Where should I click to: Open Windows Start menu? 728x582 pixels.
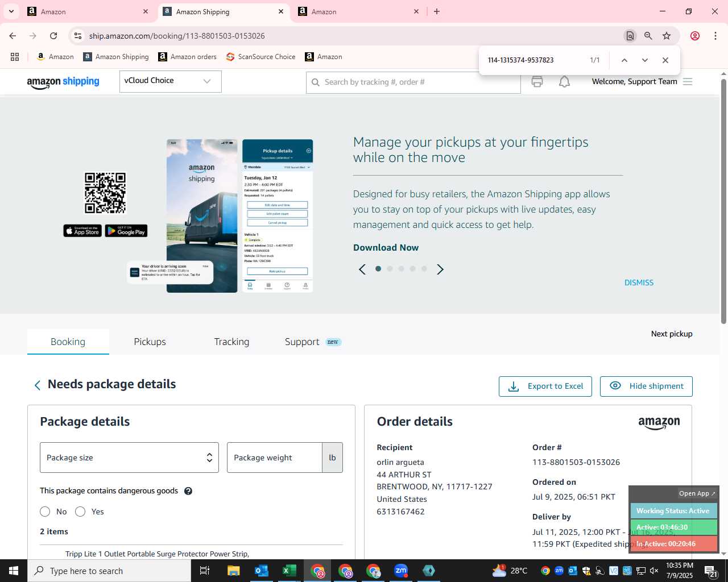(14, 571)
